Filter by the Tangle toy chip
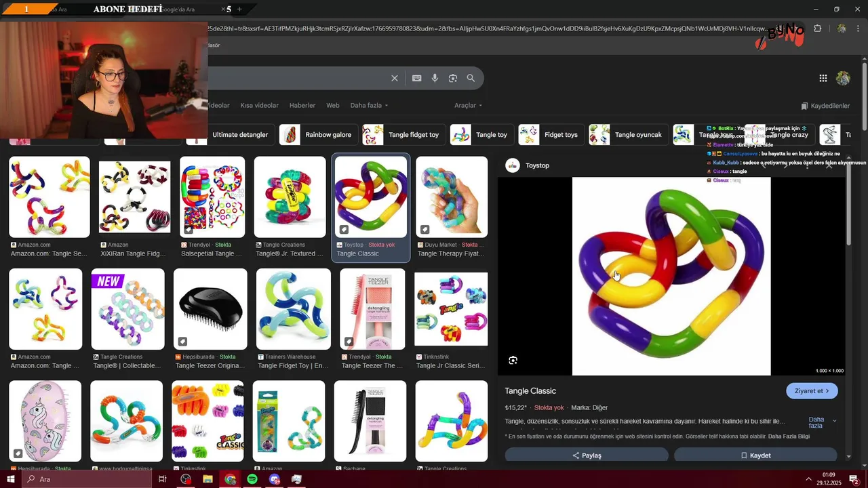This screenshot has width=868, height=488. (x=482, y=135)
